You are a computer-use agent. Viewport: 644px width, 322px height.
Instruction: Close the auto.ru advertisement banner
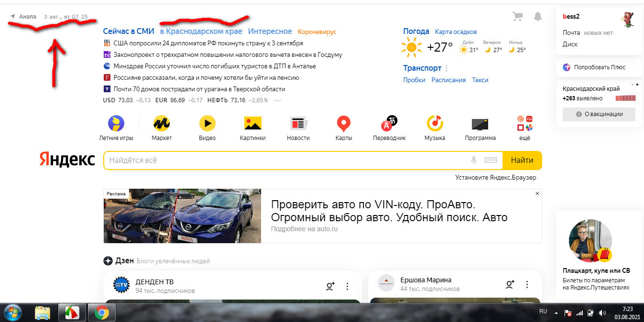point(537,193)
